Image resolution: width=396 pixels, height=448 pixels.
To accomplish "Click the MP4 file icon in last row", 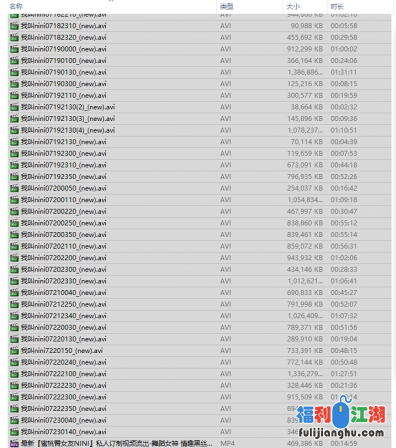I will click(x=14, y=444).
